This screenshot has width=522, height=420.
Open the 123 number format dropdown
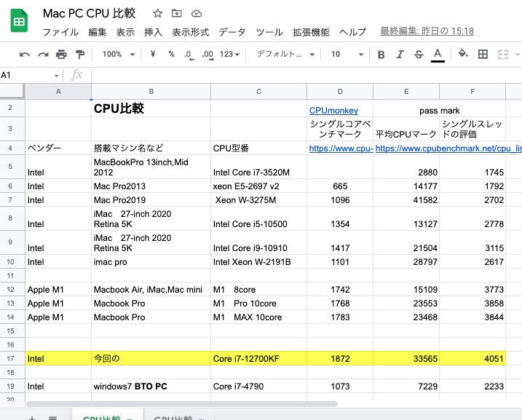[230, 55]
